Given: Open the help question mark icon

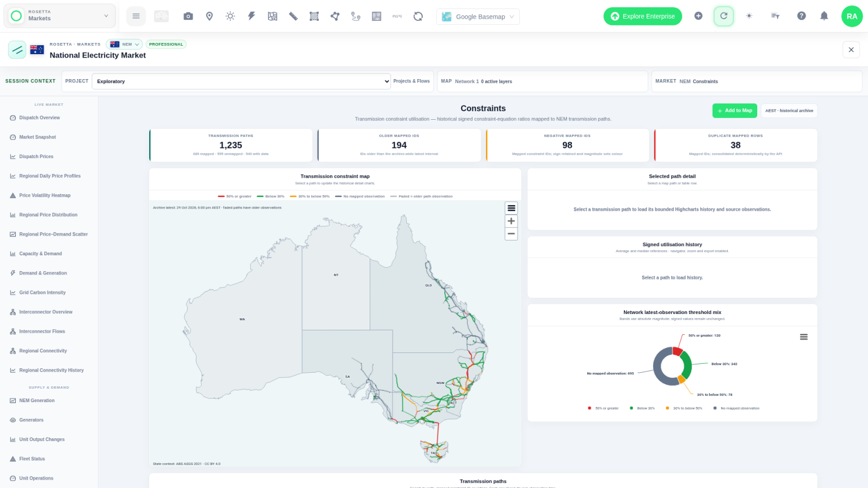Looking at the screenshot, I should [801, 16].
